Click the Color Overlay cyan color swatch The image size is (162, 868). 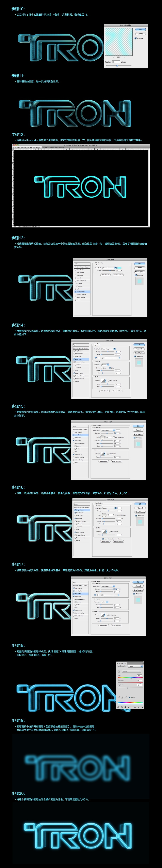[119, 268]
